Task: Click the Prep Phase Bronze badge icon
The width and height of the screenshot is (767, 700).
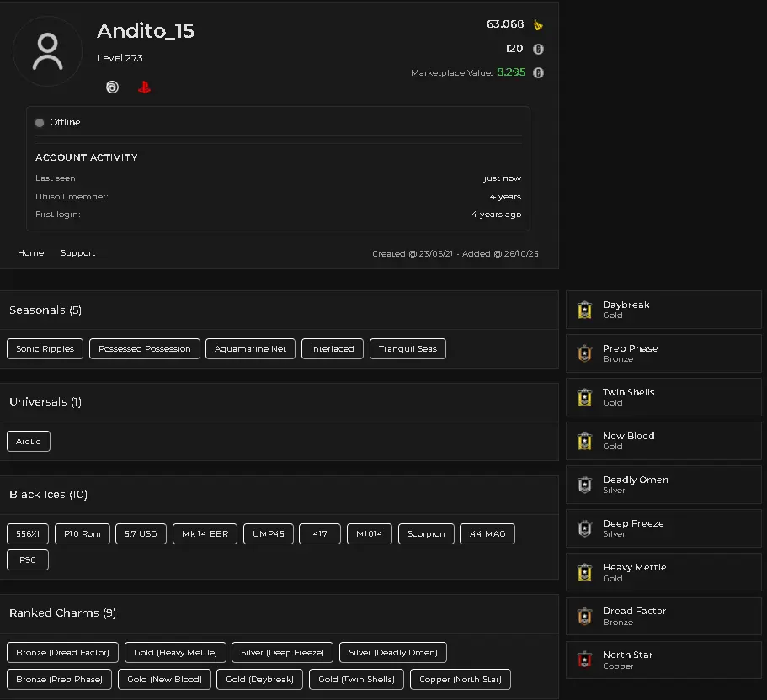Action: click(585, 353)
